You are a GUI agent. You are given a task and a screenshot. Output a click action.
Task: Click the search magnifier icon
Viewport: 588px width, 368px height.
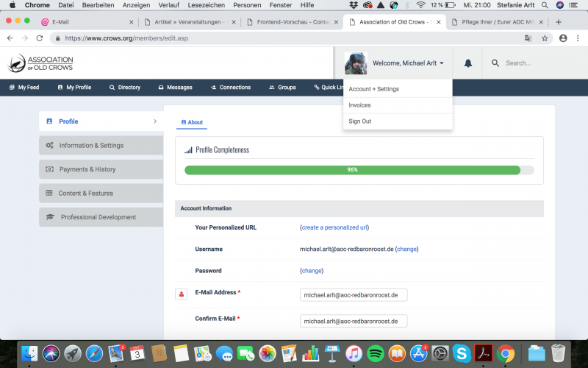[x=495, y=63]
